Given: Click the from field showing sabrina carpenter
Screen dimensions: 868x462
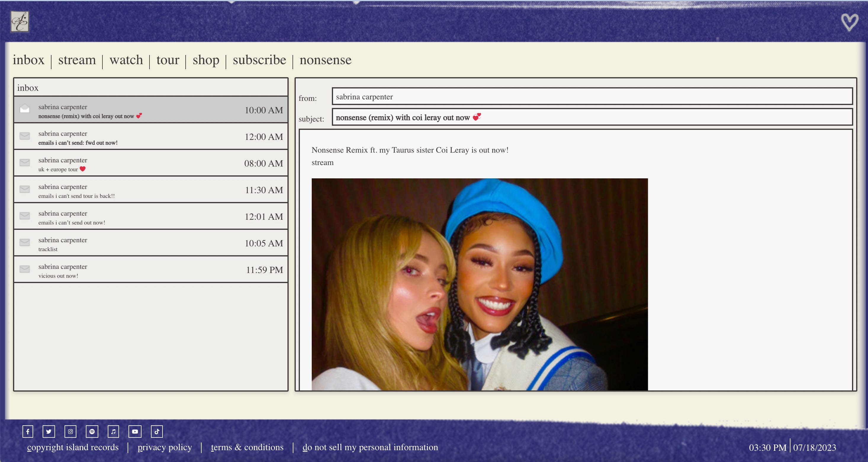Looking at the screenshot, I should tap(592, 96).
